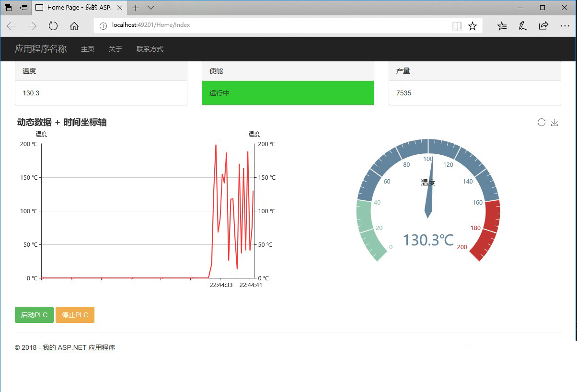The image size is (577, 392).
Task: Expand the tab preview chevron
Action: tap(151, 8)
